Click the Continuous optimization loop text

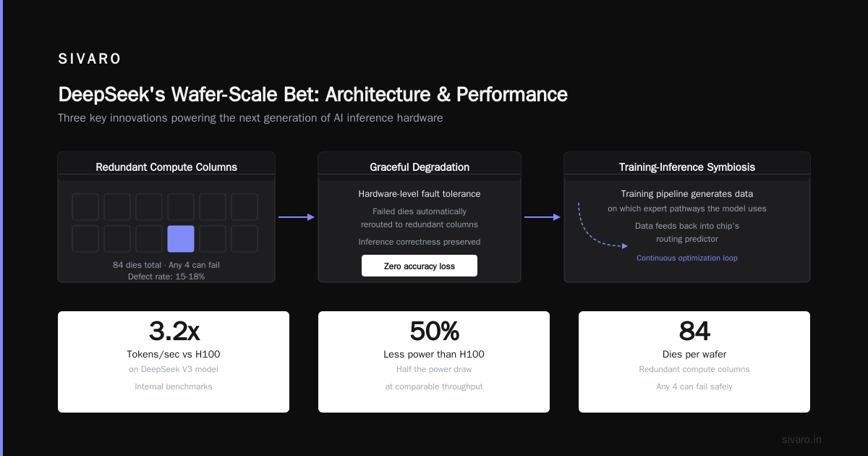pyautogui.click(x=687, y=258)
